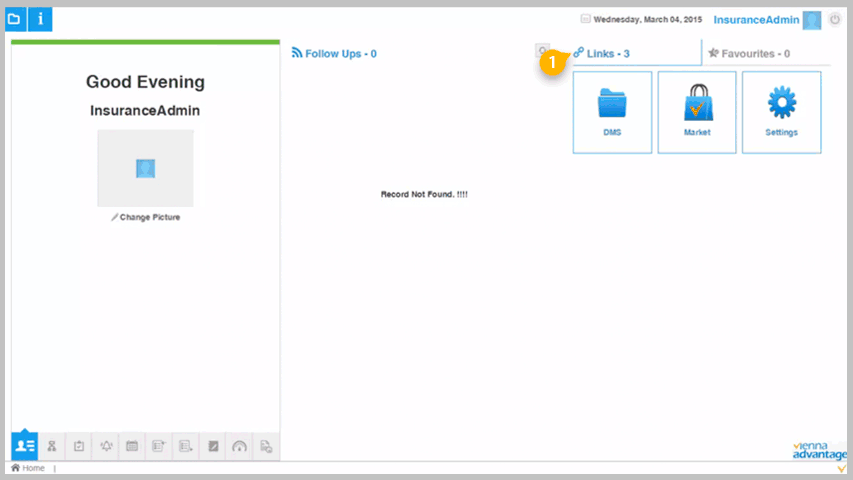853x480 pixels.
Task: Click the Home breadcrumb text
Action: tap(33, 468)
